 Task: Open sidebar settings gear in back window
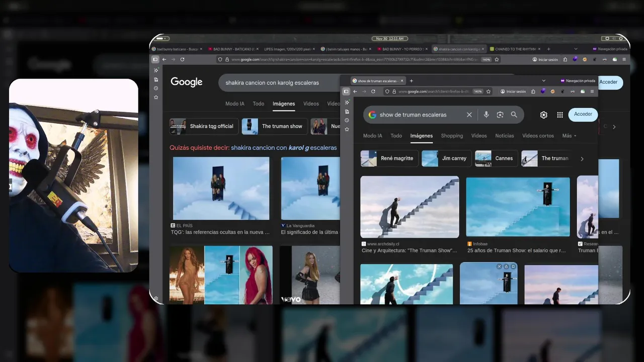(156, 299)
